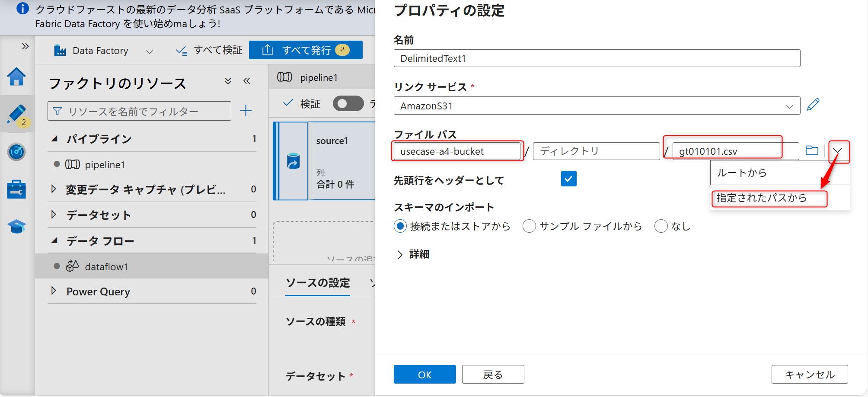This screenshot has height=397, width=868.
Task: Open the toolbox workspace icon in sidebar
Action: [x=16, y=189]
